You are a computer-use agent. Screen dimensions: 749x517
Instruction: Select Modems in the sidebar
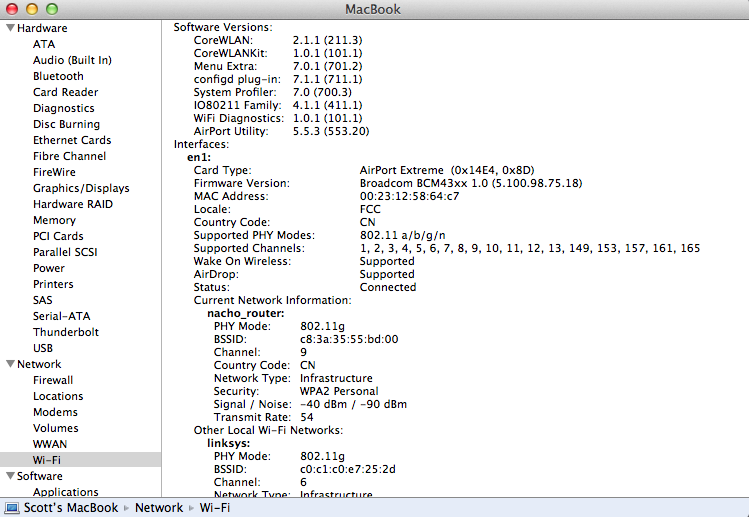(55, 412)
